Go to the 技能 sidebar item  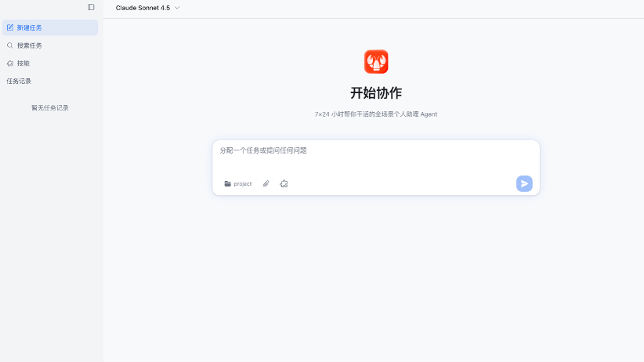click(24, 63)
